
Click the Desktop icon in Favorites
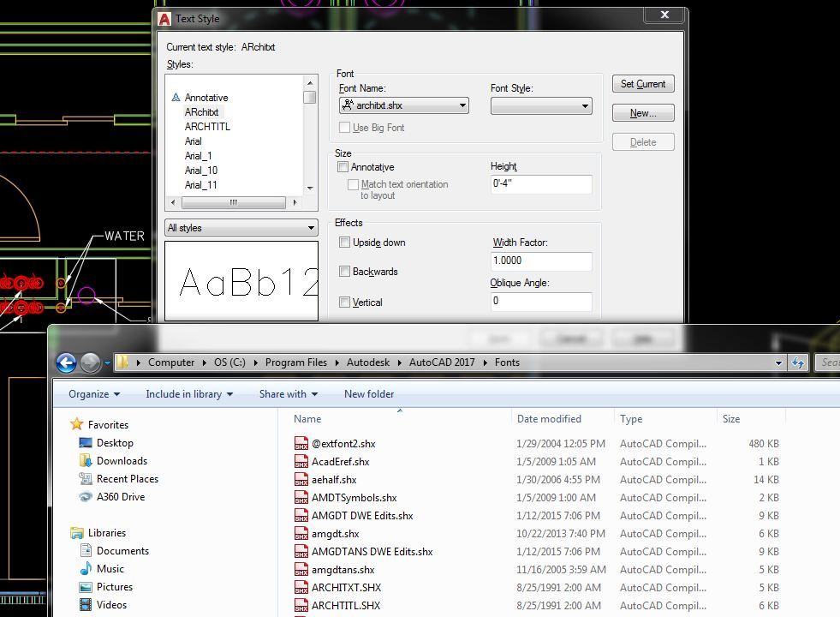click(x=86, y=443)
